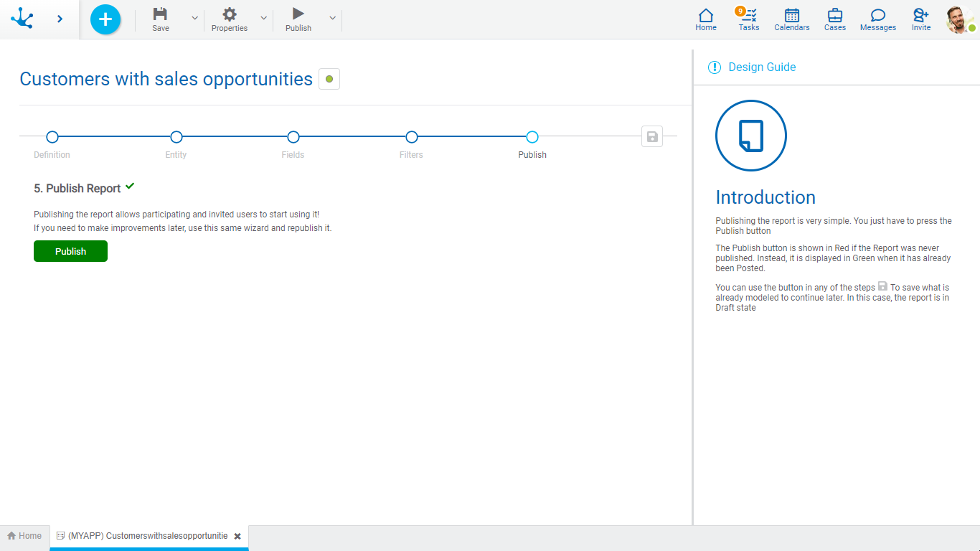Expand the left navigation chevron
Image resolution: width=980 pixels, height=551 pixels.
click(60, 19)
